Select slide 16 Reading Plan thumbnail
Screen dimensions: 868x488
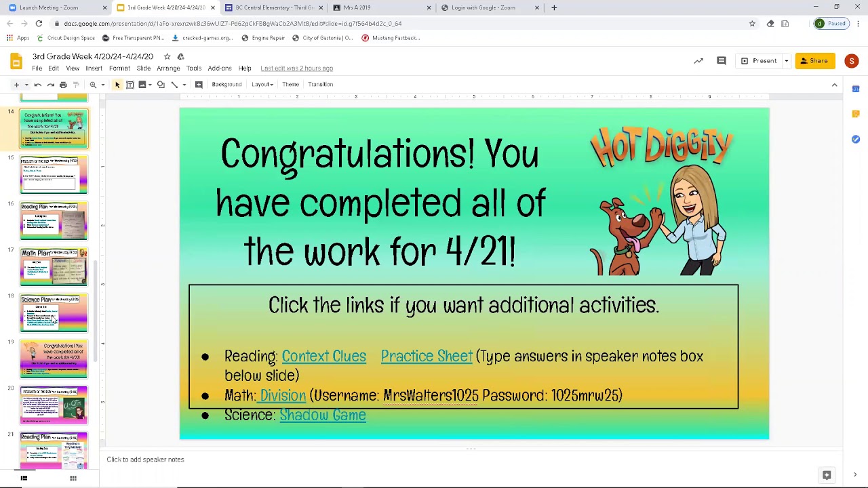tap(54, 221)
